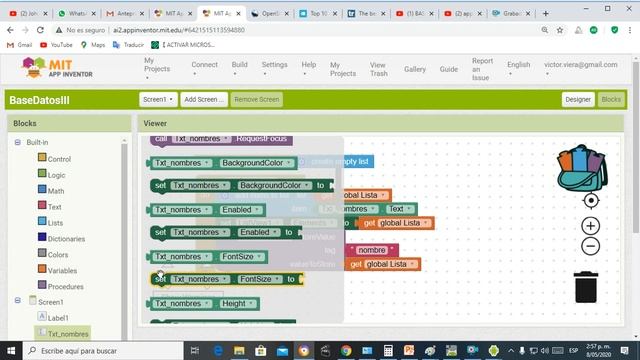This screenshot has height=360, width=640.
Task: Open Enabled dropdown on set Enabled block
Action: click(x=259, y=232)
